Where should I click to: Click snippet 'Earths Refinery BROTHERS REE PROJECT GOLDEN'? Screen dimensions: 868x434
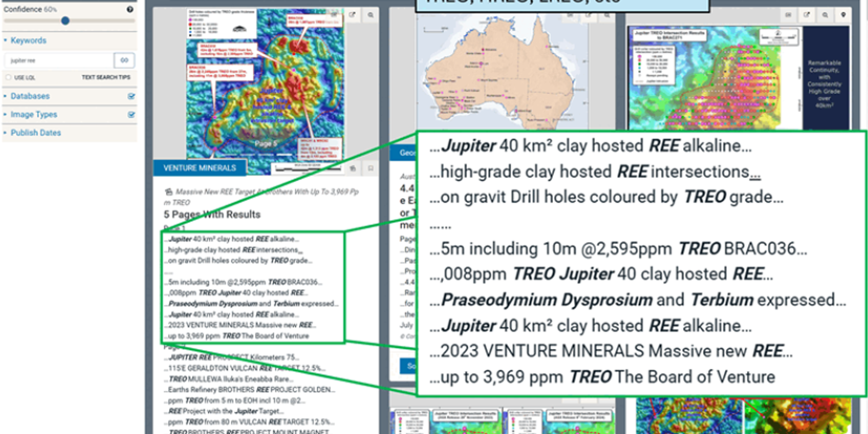pos(250,390)
